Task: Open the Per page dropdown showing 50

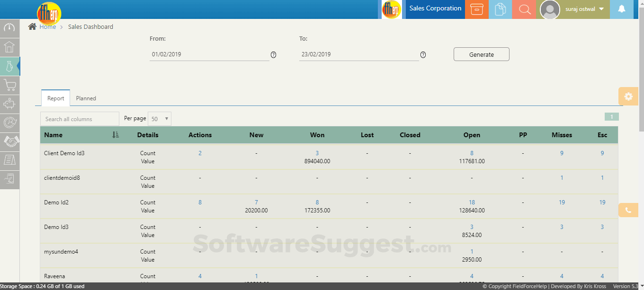Action: click(x=159, y=118)
